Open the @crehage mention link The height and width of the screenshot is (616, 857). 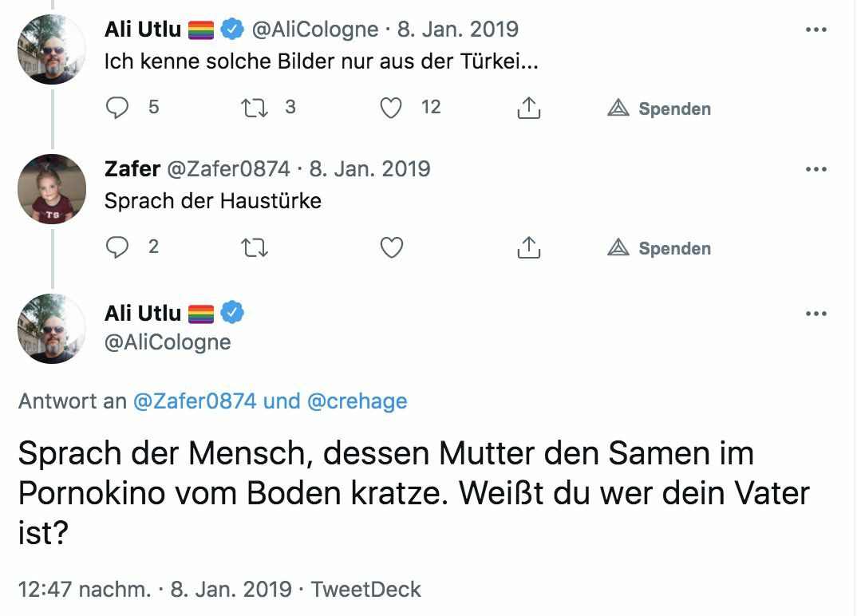point(357,401)
